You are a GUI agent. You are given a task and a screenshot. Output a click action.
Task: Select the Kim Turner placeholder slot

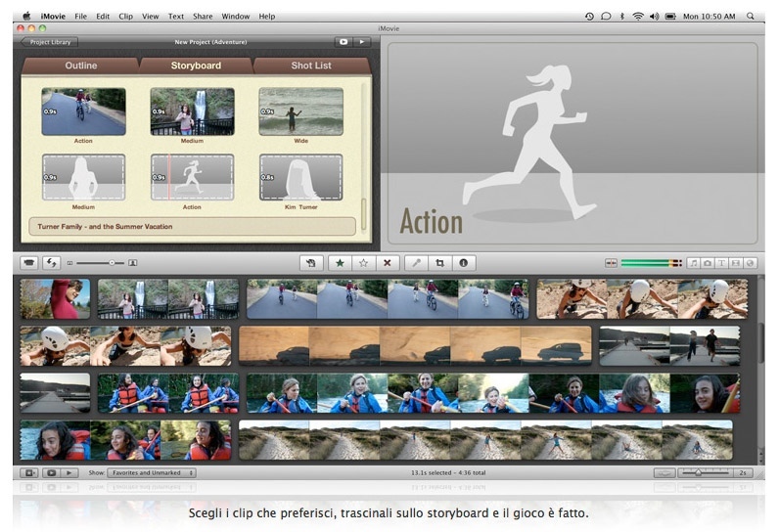click(x=301, y=177)
